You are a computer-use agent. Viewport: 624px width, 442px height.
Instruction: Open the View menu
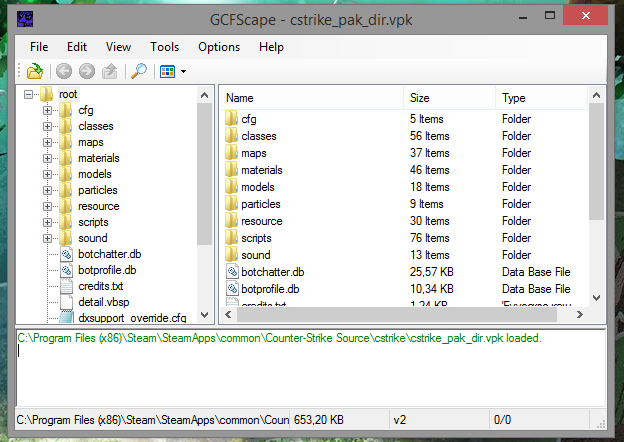118,47
